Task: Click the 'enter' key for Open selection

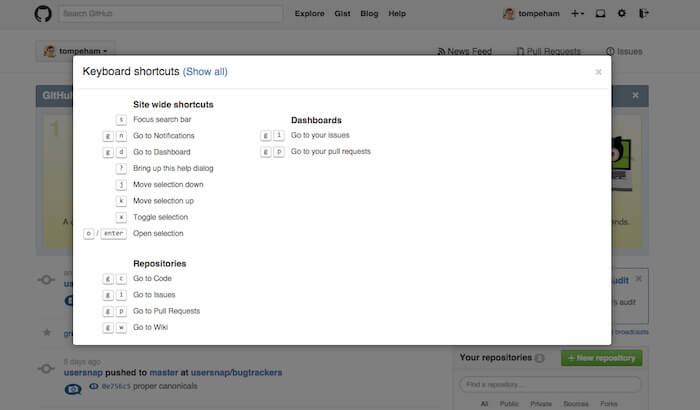Action: coord(113,234)
